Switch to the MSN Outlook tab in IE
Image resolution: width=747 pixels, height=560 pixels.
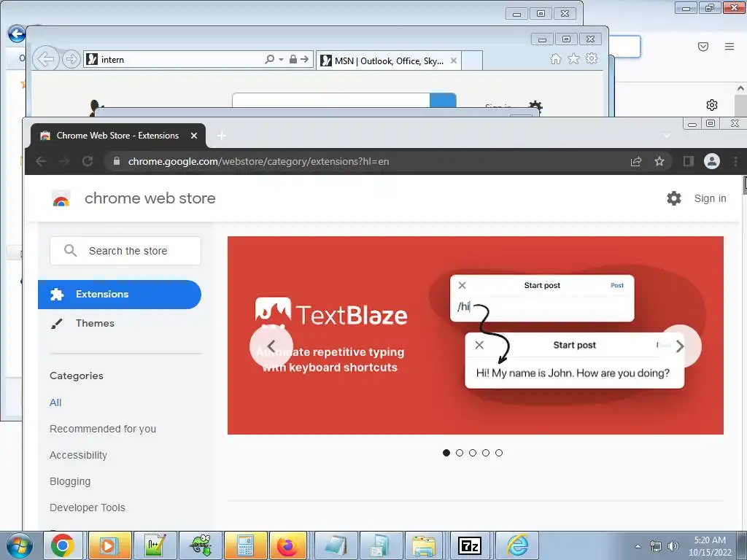tap(388, 61)
